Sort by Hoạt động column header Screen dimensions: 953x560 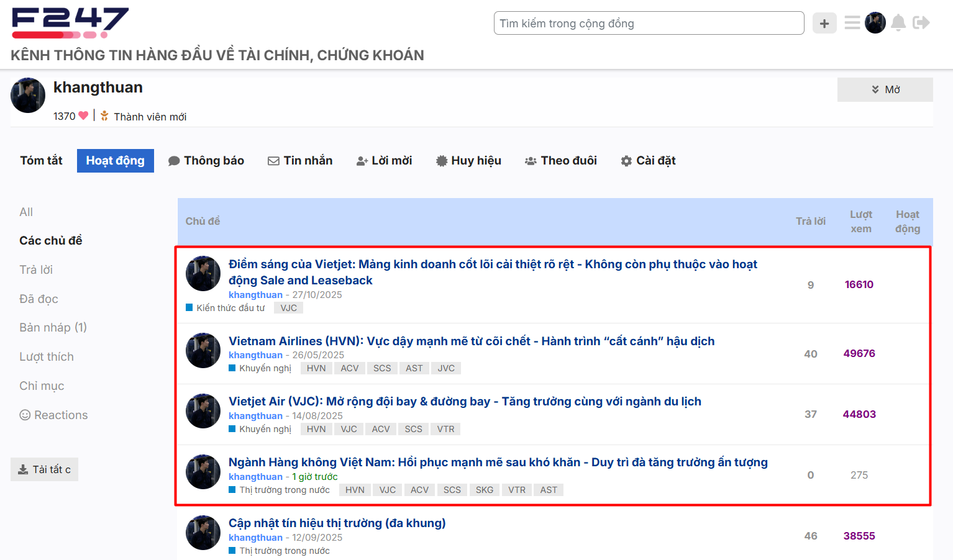click(x=908, y=222)
